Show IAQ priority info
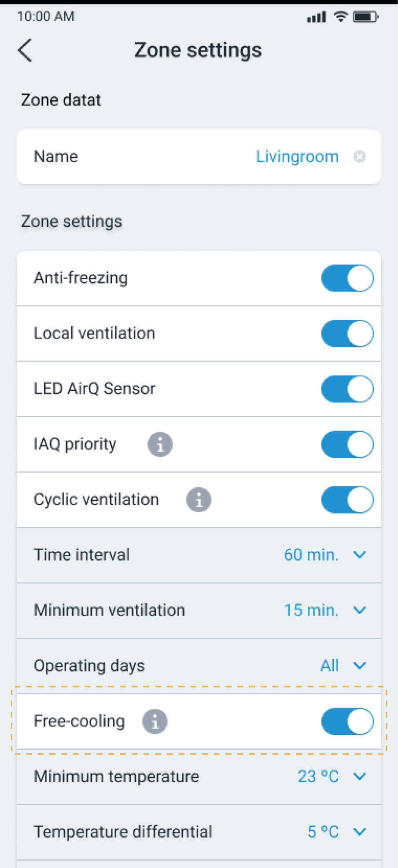This screenshot has width=398, height=868. coord(160,444)
